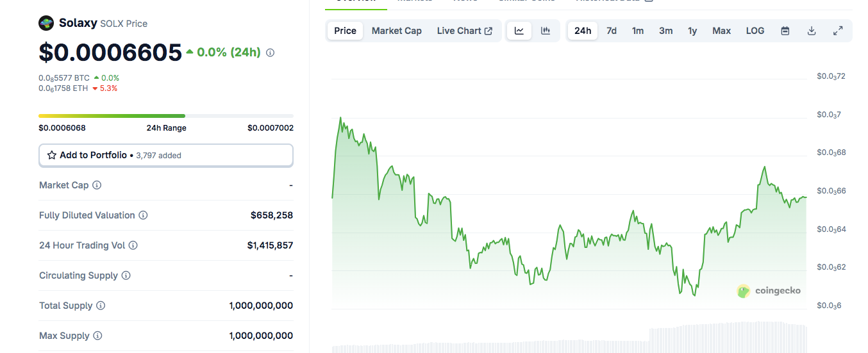The height and width of the screenshot is (353, 868).
Task: Select the Price chart tab
Action: 345,31
